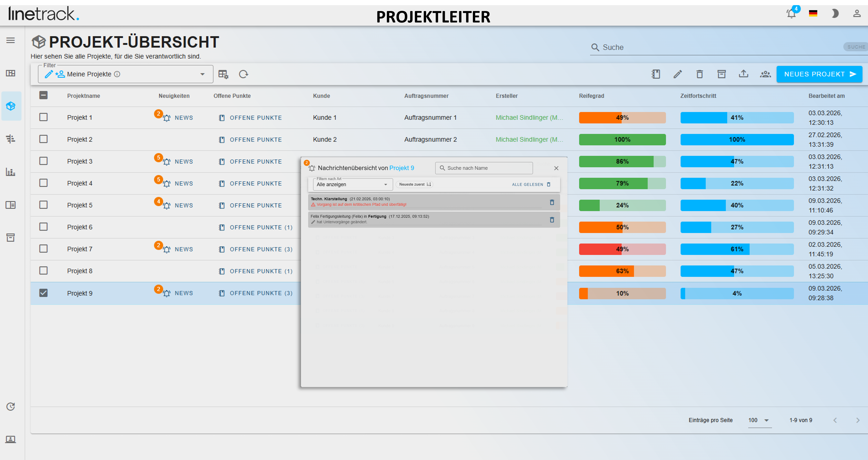
Task: Open NEWS for Projekt 1
Action: point(178,118)
